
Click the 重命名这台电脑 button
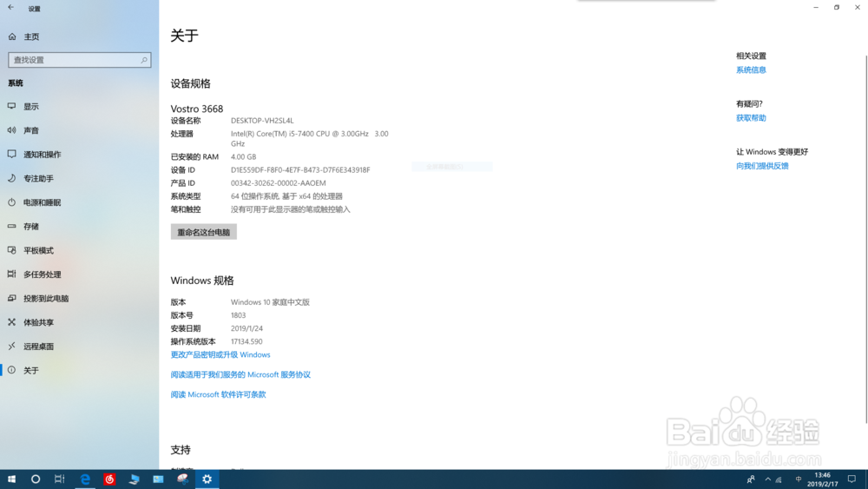coord(204,232)
